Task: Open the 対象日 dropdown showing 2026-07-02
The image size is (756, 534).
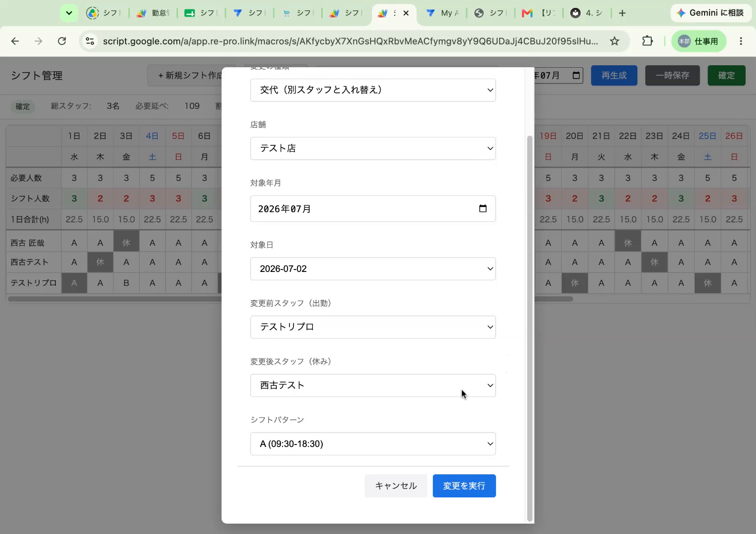Action: [373, 269]
